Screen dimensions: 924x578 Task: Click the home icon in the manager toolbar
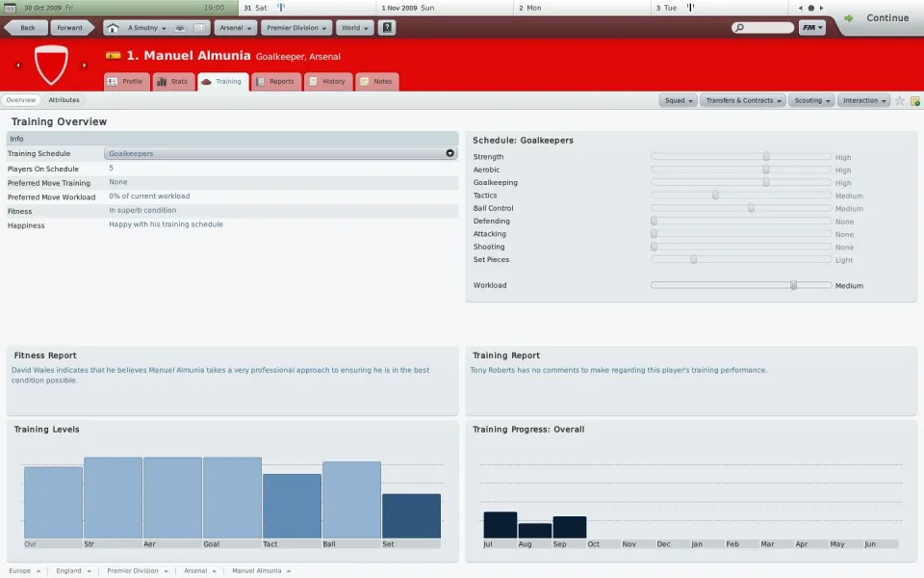pyautogui.click(x=114, y=28)
